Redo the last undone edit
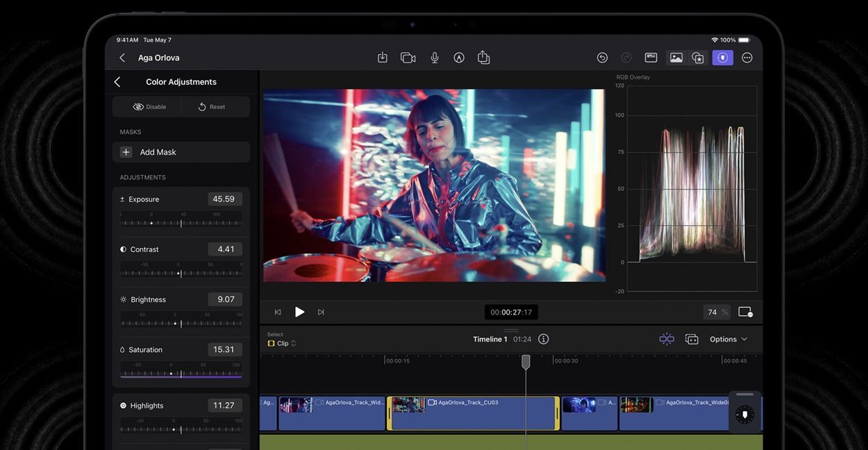The width and height of the screenshot is (868, 450). [x=626, y=58]
